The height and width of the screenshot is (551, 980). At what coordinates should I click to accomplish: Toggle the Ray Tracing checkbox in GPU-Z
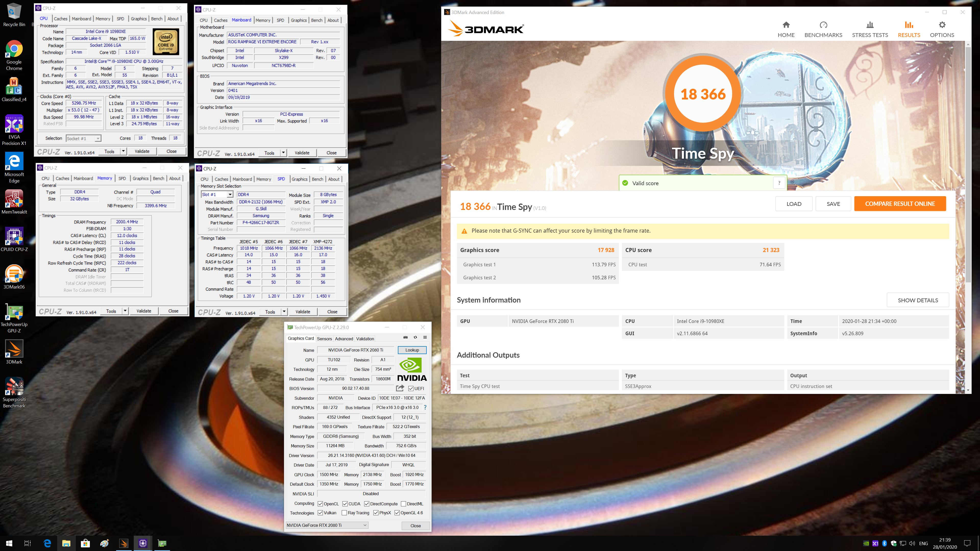pos(344,512)
